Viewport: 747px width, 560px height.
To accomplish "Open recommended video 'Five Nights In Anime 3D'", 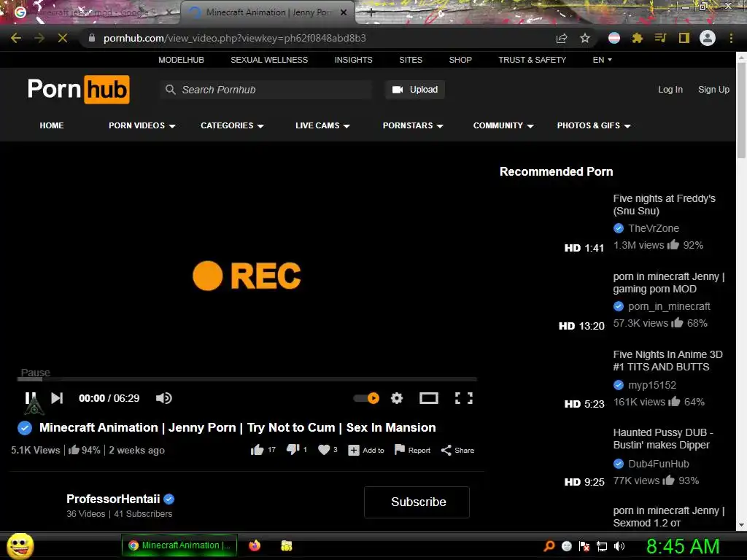I will pos(668,360).
